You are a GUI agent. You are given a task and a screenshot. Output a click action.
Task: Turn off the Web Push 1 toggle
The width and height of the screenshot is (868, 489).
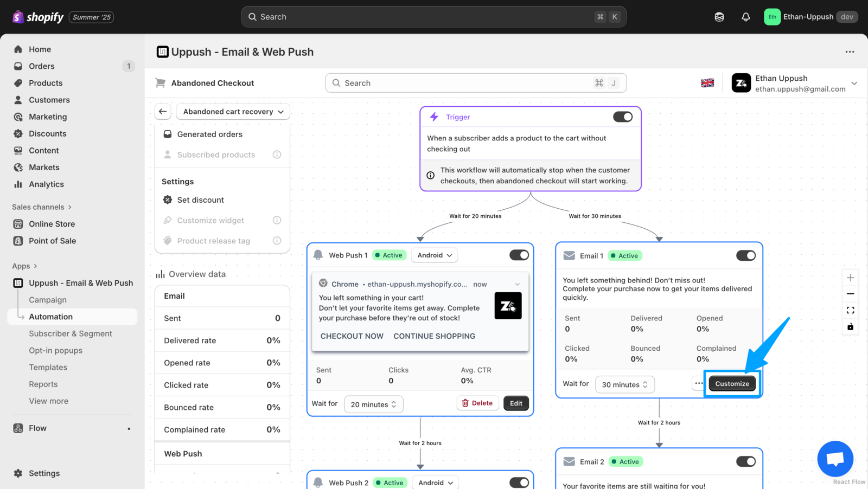519,255
